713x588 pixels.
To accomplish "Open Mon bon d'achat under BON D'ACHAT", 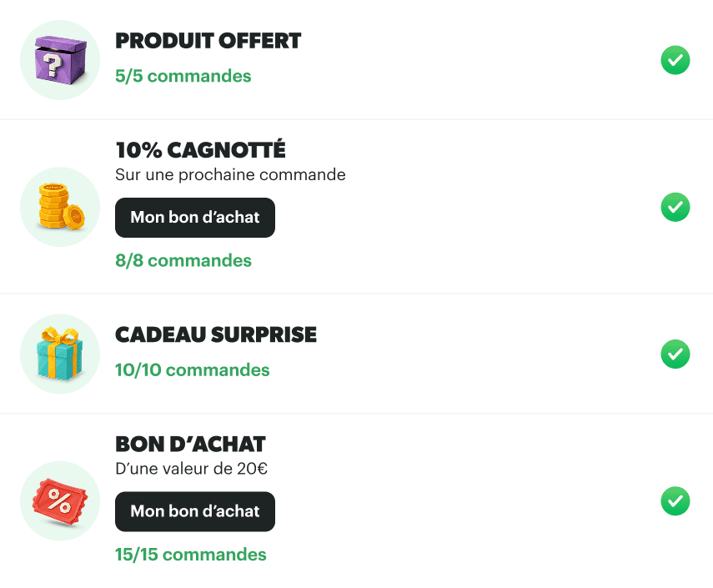I will tap(194, 511).
